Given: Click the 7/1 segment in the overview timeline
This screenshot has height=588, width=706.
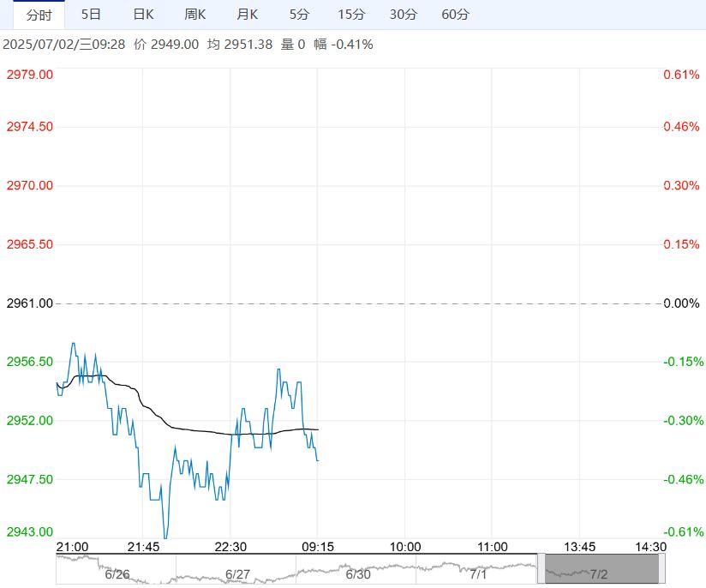Looking at the screenshot, I should [x=477, y=573].
